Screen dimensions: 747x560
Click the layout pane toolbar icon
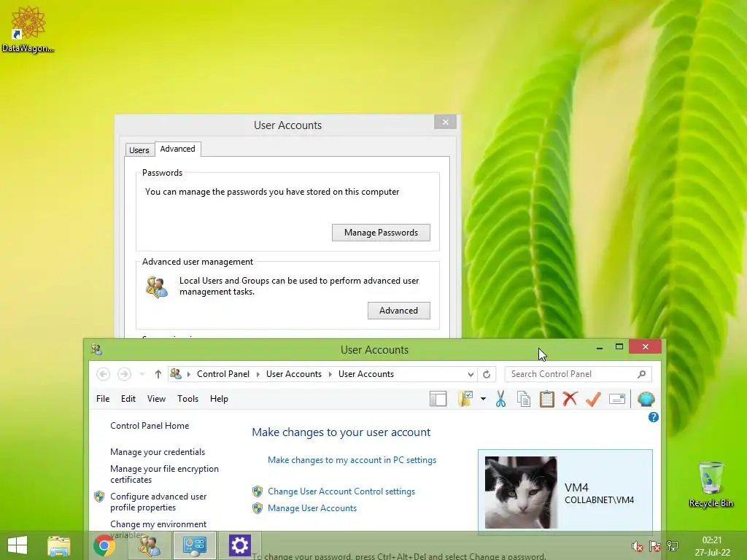438,399
